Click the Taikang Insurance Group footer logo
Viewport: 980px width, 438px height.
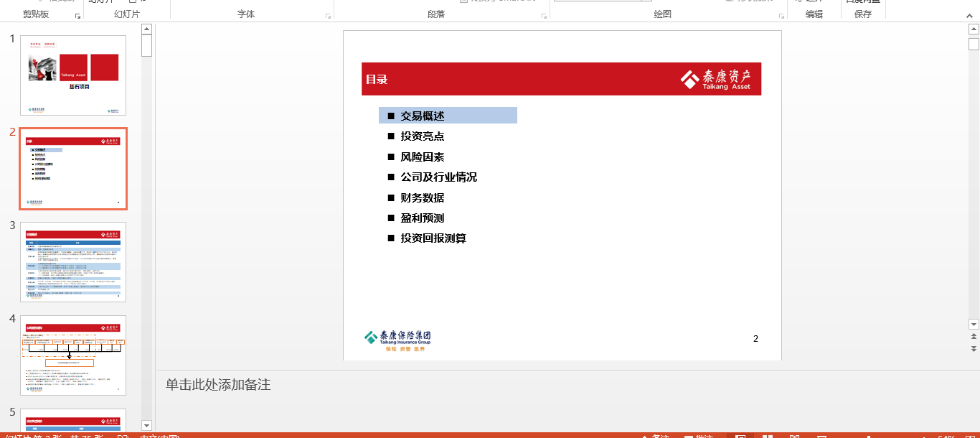pyautogui.click(x=397, y=340)
